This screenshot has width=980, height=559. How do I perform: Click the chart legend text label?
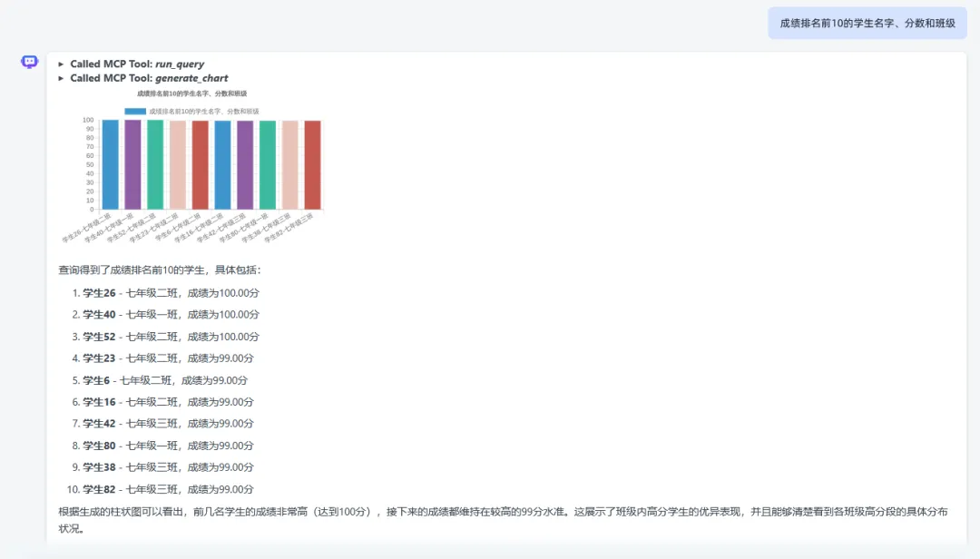click(x=205, y=111)
